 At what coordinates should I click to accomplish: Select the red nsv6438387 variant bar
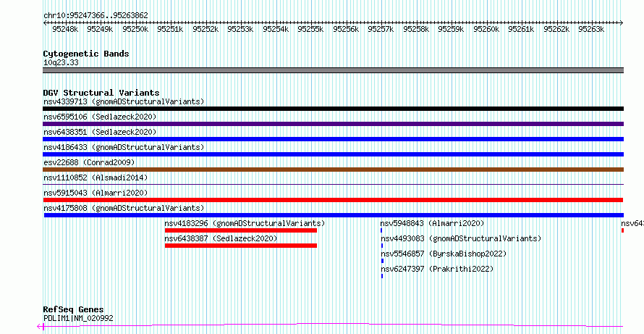241,246
